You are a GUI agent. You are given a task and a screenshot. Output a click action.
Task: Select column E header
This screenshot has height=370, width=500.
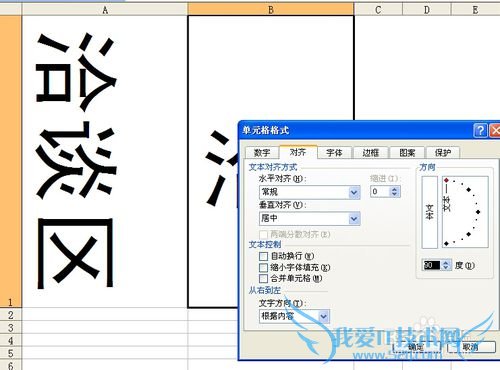coord(475,10)
